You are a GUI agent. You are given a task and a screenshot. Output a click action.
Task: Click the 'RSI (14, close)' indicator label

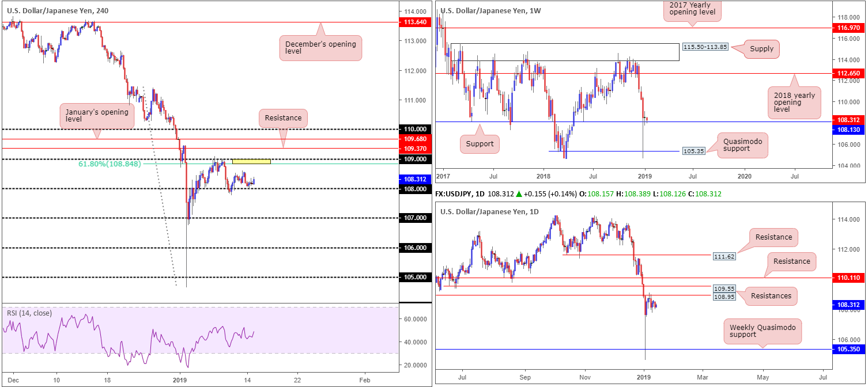click(x=29, y=313)
